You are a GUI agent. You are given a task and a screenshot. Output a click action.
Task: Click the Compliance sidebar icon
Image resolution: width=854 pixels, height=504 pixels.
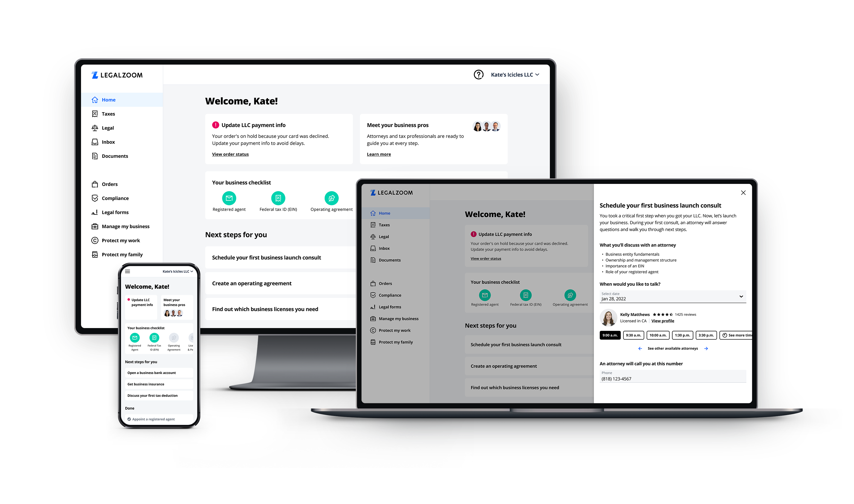[x=96, y=198]
